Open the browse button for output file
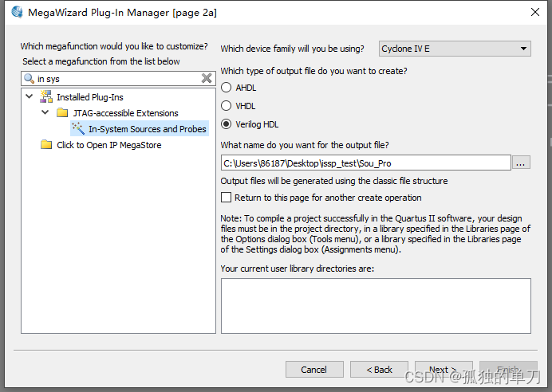552x392 pixels. coord(521,163)
